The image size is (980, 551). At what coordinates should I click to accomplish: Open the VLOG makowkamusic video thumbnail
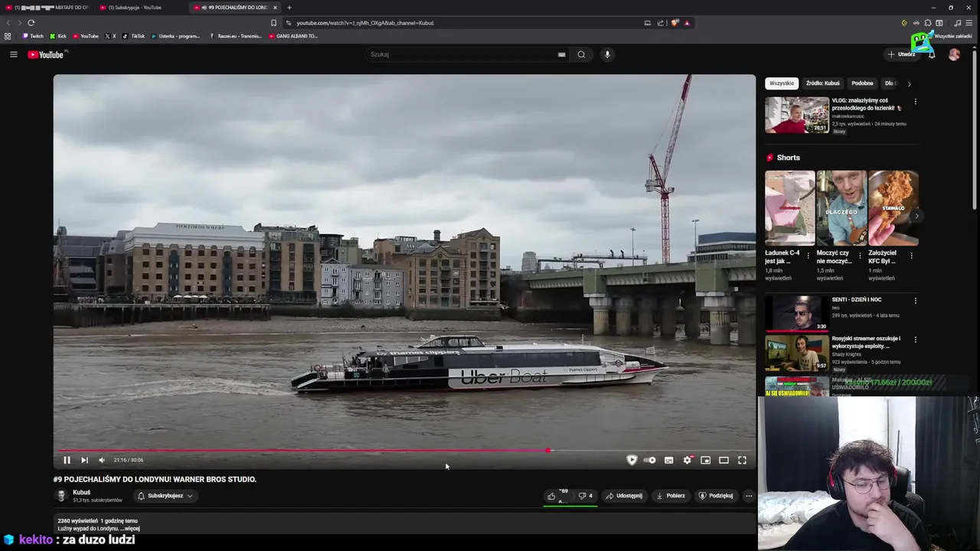797,115
